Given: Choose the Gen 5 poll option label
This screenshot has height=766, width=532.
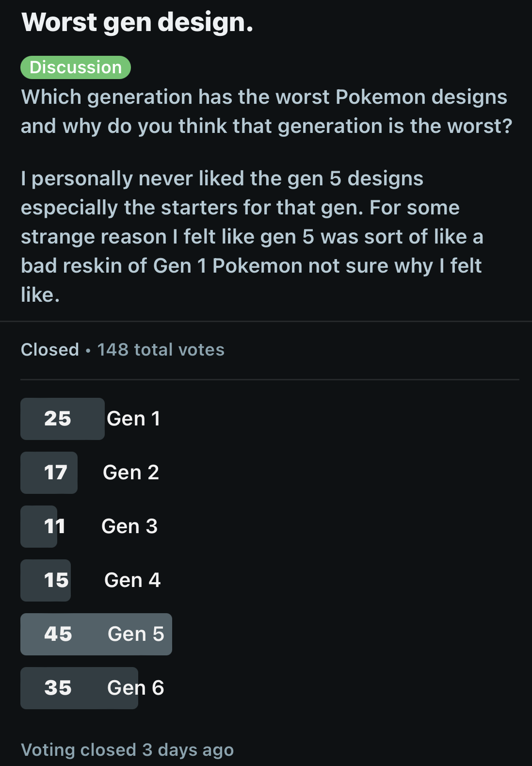Looking at the screenshot, I should [x=136, y=634].
